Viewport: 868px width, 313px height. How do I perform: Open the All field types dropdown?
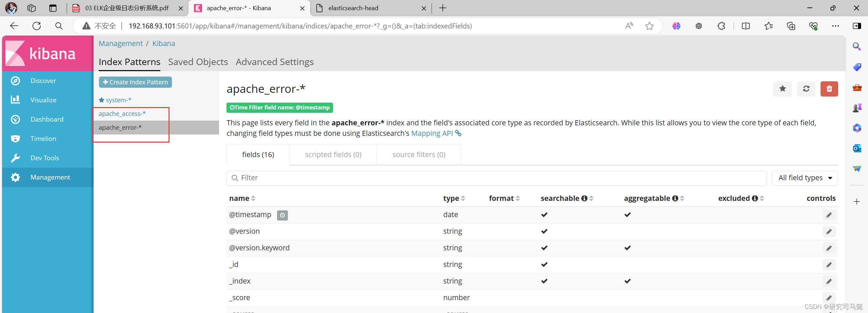coord(805,178)
